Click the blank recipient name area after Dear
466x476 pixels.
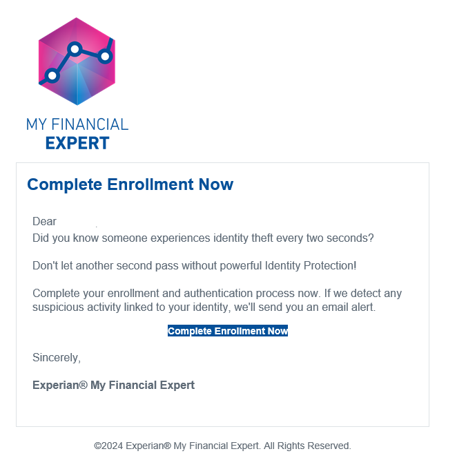coord(77,222)
